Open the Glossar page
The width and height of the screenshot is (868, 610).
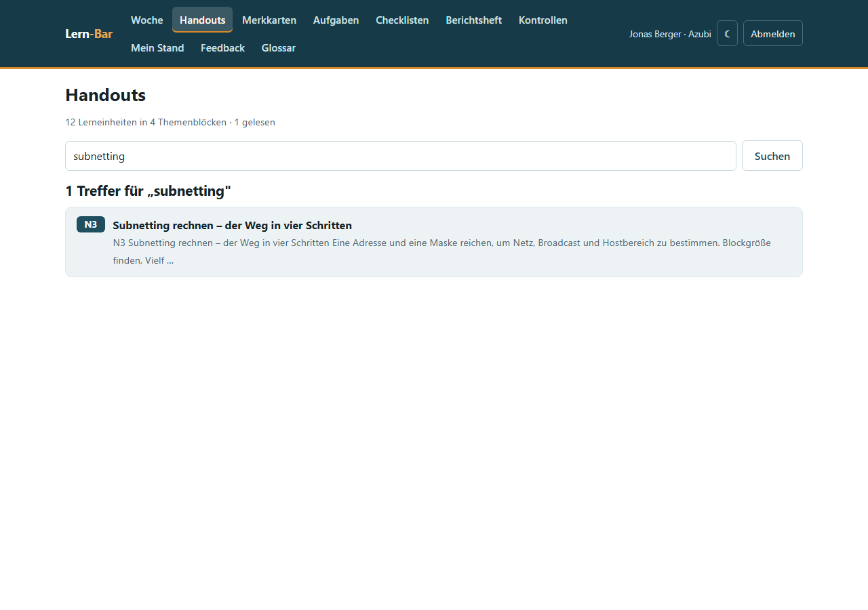click(279, 47)
